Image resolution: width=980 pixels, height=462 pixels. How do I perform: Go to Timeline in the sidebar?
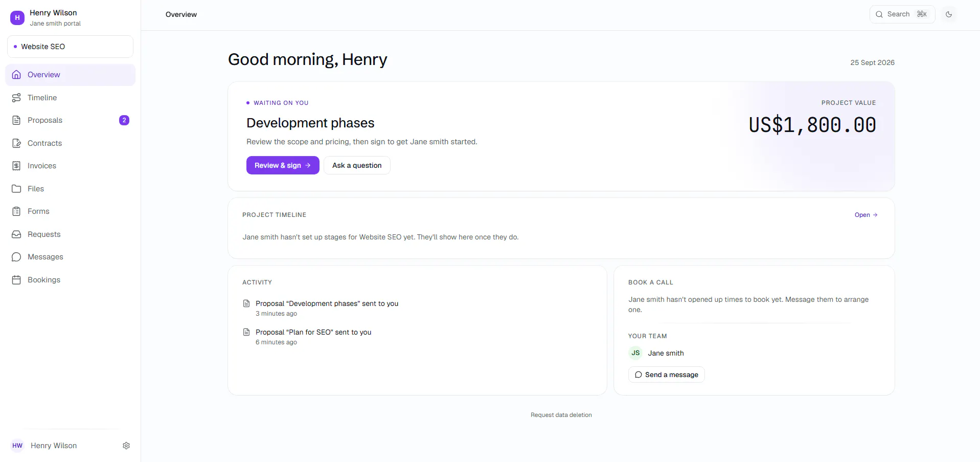coord(70,98)
